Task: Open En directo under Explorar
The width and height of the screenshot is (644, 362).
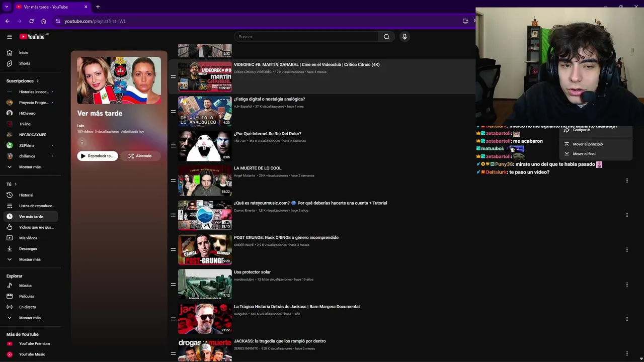Action: [31, 307]
